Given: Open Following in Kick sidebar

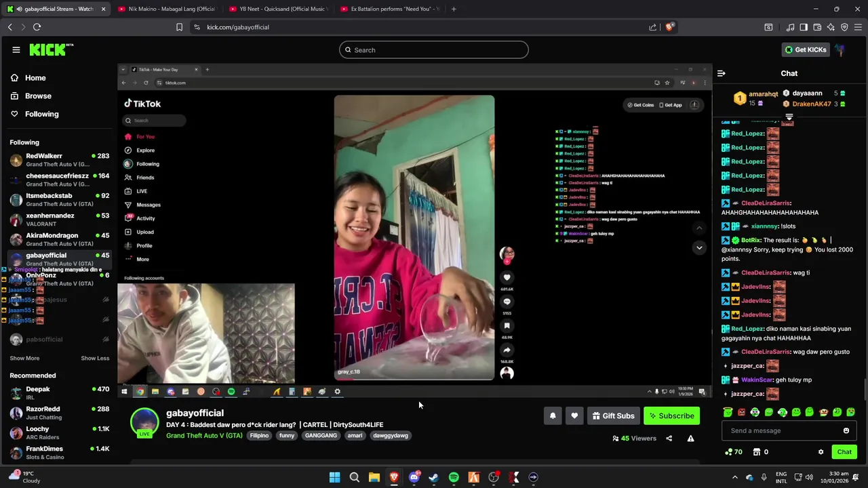Looking at the screenshot, I should pos(35,114).
